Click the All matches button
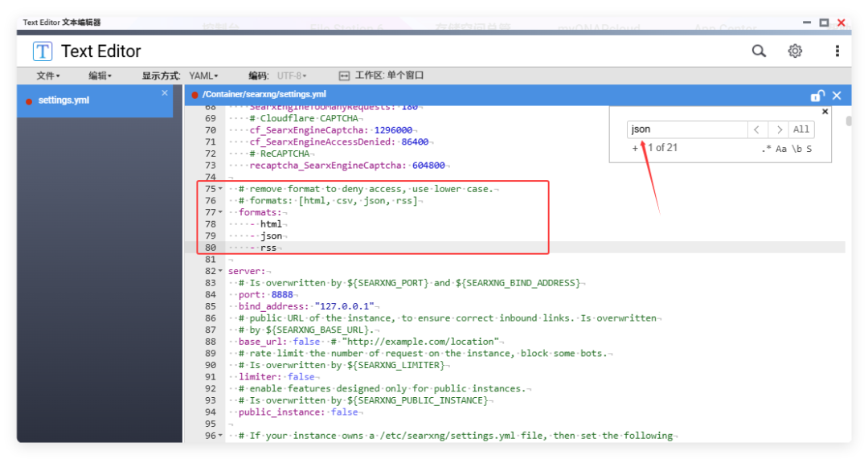 point(801,129)
